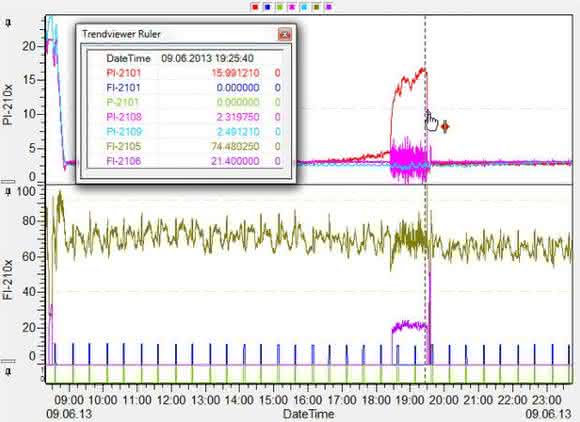Screen dimensions: 580x422
Task: Click splitter handle between FI-210x and bottom panes
Action: coord(8,361)
